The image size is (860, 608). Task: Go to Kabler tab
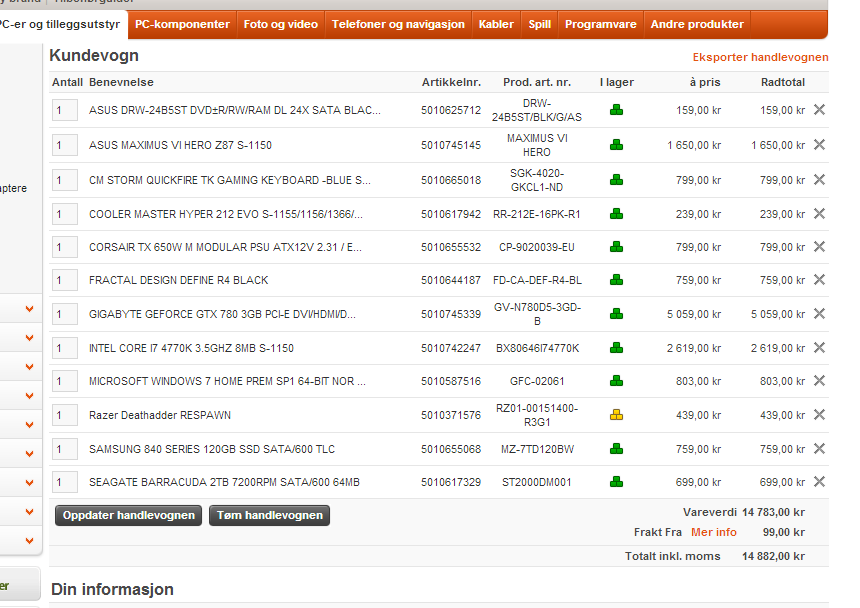(496, 24)
